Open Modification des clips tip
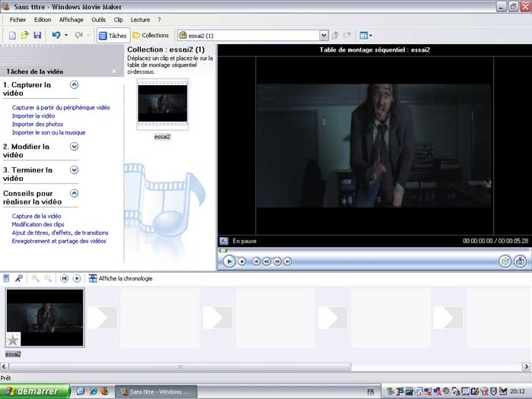 tap(38, 224)
